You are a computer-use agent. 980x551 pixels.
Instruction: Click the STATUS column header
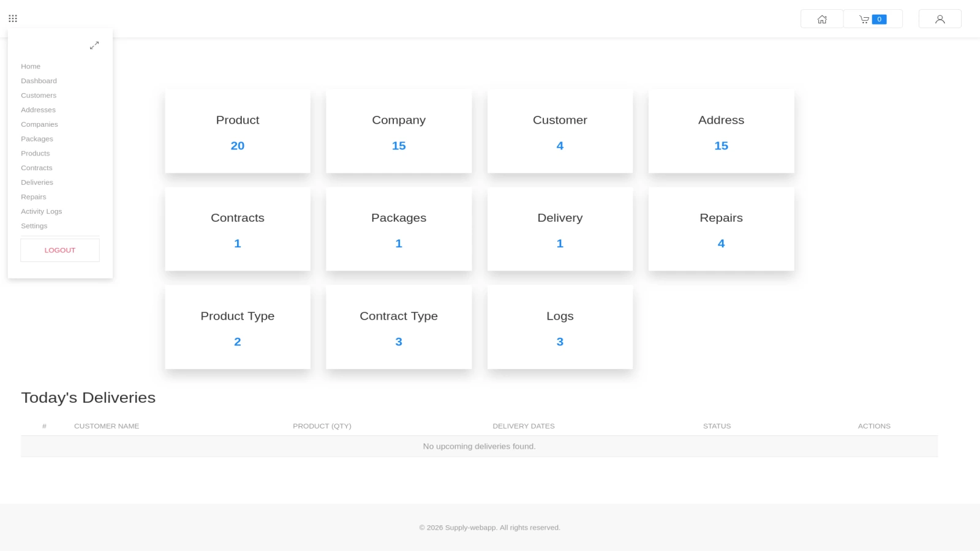point(717,426)
